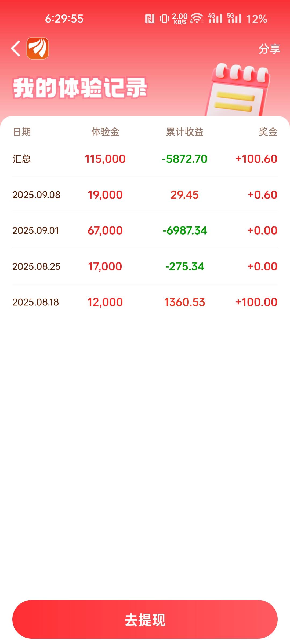Tap the 汇总 summary row

pos(145,159)
